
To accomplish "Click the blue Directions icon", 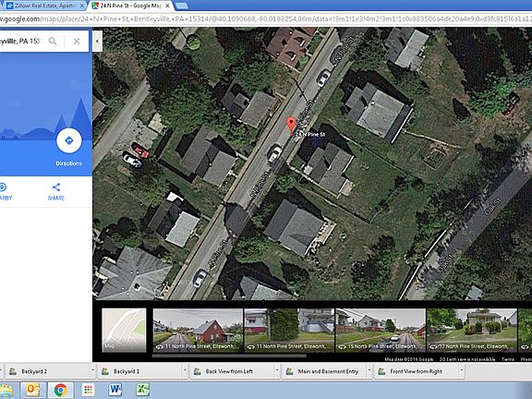I will pos(69,140).
